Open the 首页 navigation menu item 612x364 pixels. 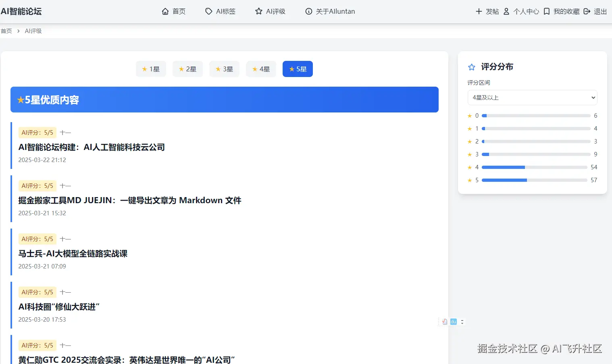174,11
